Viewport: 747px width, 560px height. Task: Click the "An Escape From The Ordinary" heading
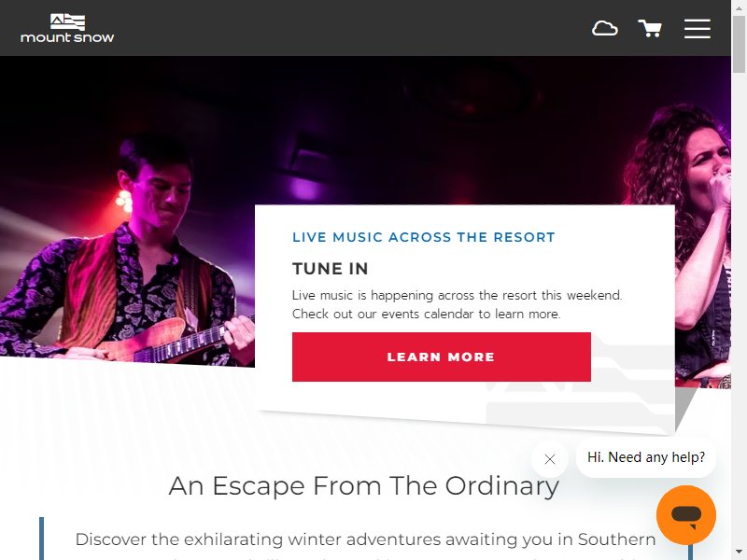363,486
